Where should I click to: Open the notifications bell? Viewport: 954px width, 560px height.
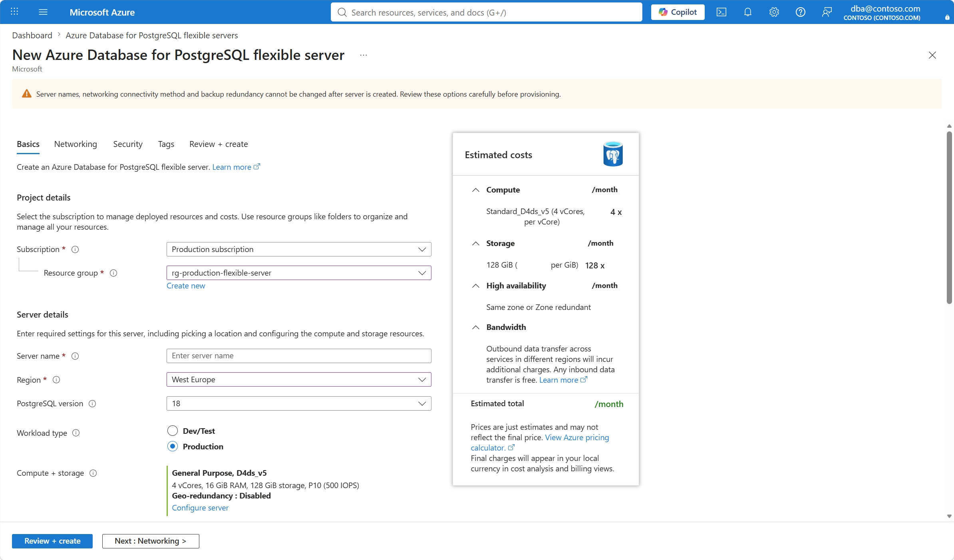coord(748,12)
